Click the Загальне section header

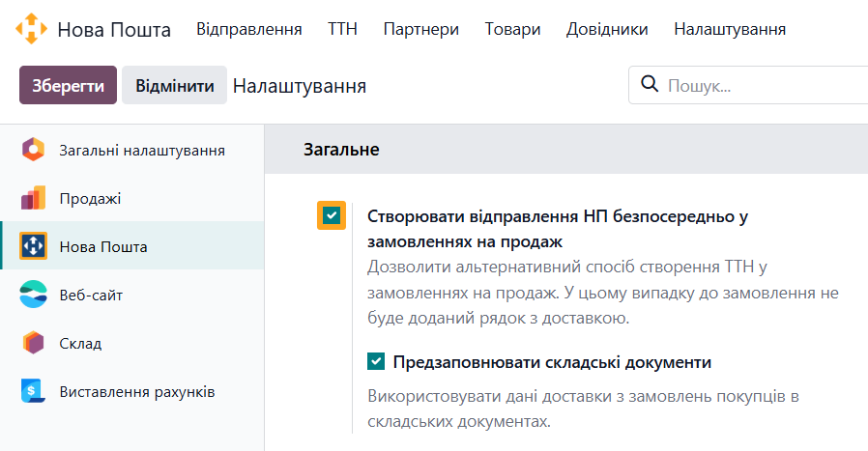click(x=341, y=150)
